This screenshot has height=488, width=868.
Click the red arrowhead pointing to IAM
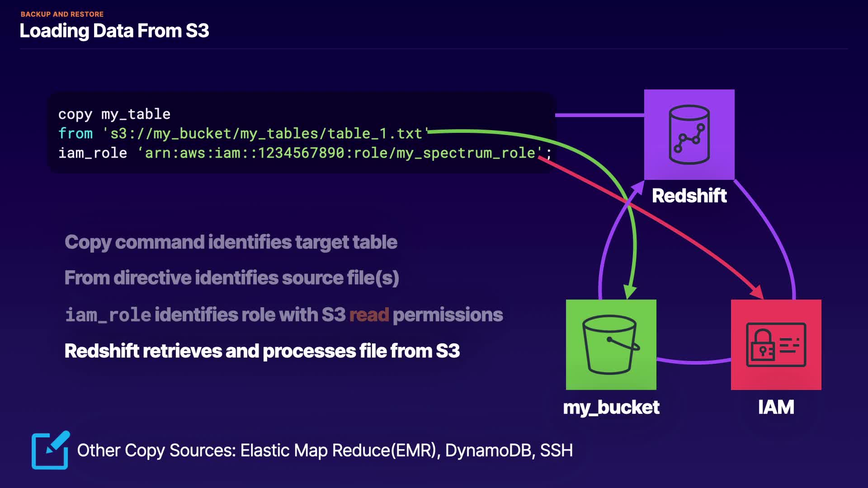757,292
